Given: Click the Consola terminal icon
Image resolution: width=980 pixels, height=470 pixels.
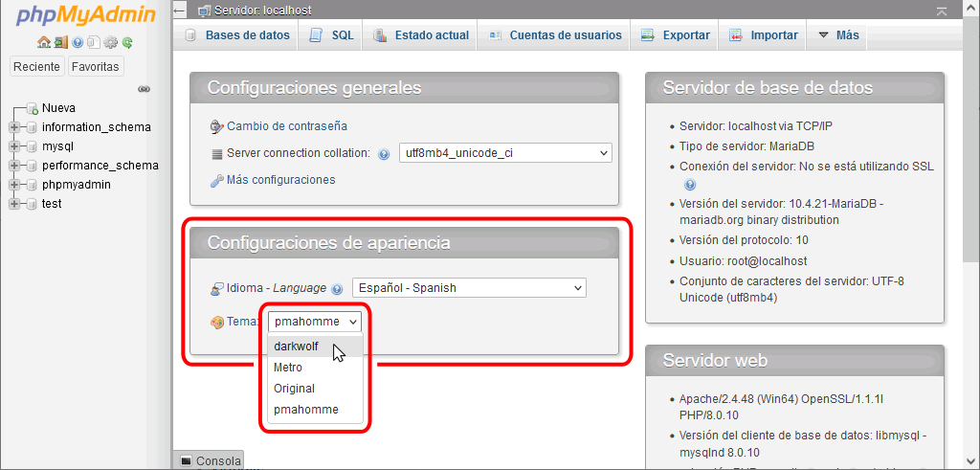Looking at the screenshot, I should pyautogui.click(x=187, y=460).
